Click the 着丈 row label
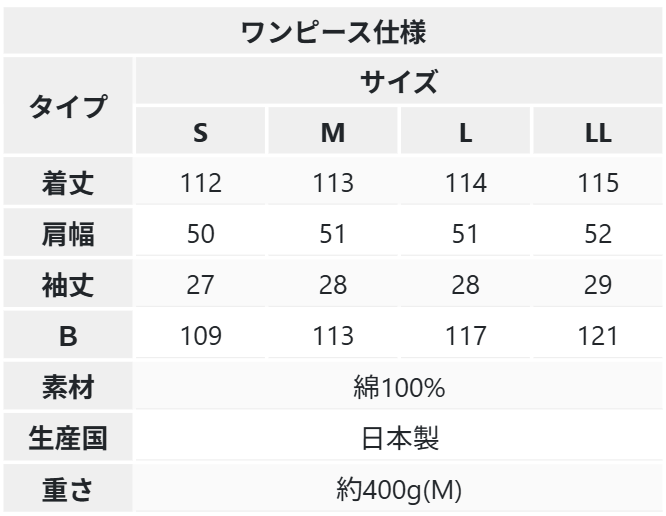Screen dimensions: 666x516 pos(67,183)
